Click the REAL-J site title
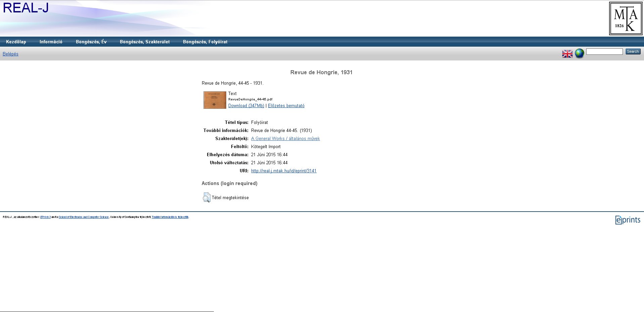 pyautogui.click(x=26, y=8)
